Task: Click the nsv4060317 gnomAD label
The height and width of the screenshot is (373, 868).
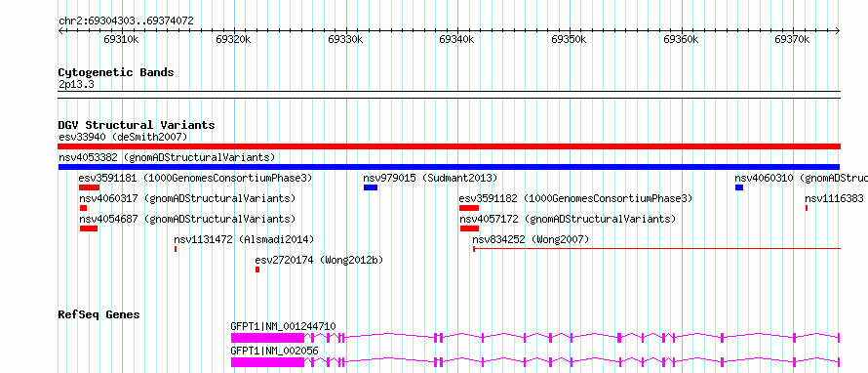Action: coord(187,198)
